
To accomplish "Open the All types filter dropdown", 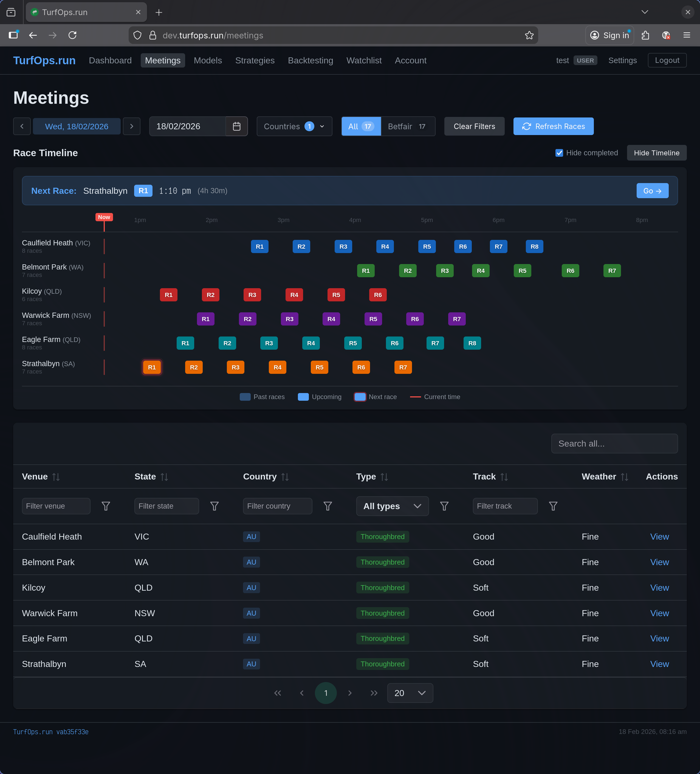I will pos(392,506).
